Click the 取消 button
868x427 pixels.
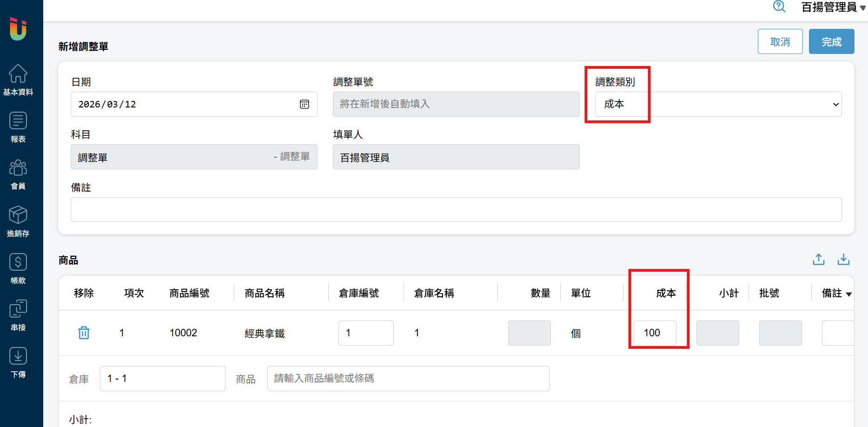tap(780, 41)
